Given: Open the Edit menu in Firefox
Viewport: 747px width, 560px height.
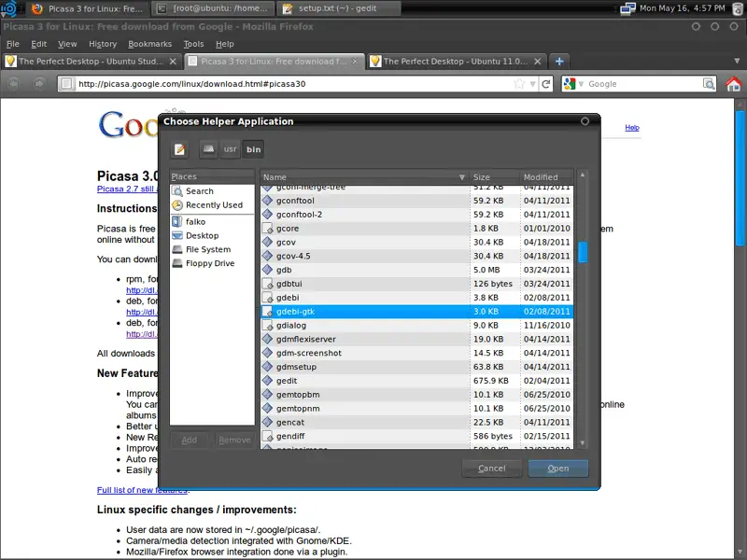Looking at the screenshot, I should point(38,44).
